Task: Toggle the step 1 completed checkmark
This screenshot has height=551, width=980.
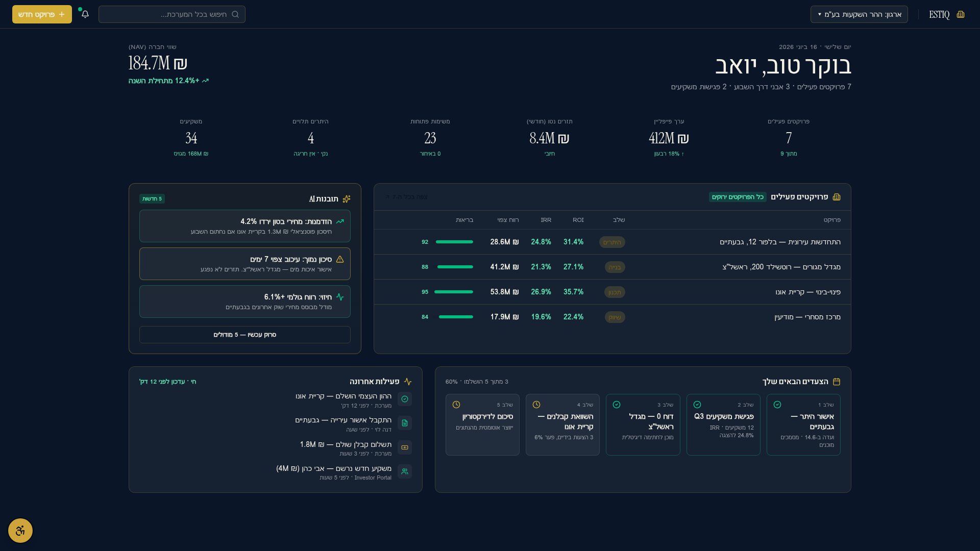Action: pos(777,405)
